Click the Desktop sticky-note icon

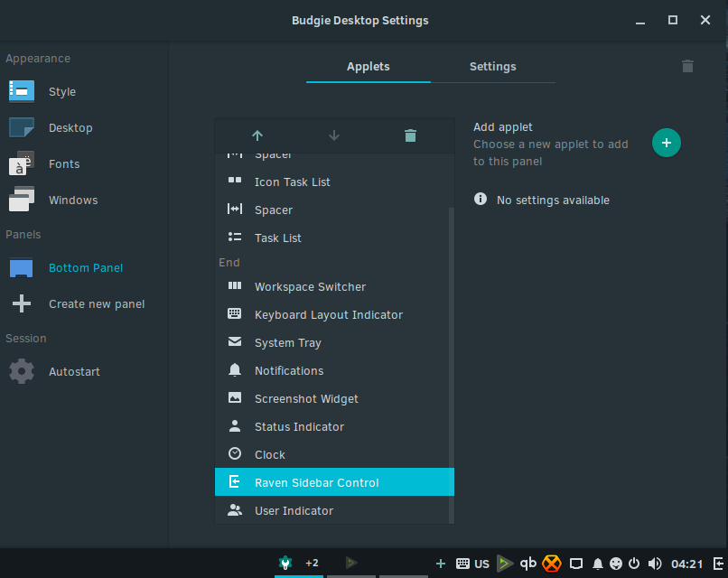pos(22,127)
